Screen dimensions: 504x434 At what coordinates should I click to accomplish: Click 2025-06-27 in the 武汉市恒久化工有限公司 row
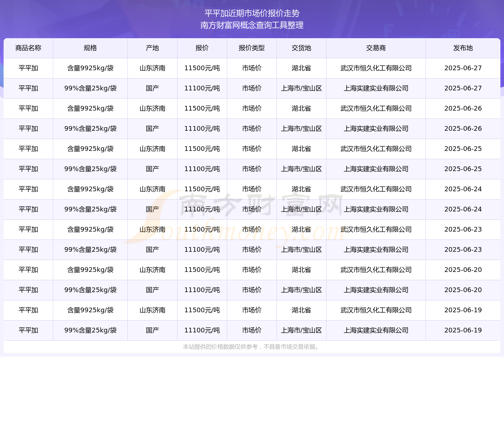pyautogui.click(x=463, y=68)
